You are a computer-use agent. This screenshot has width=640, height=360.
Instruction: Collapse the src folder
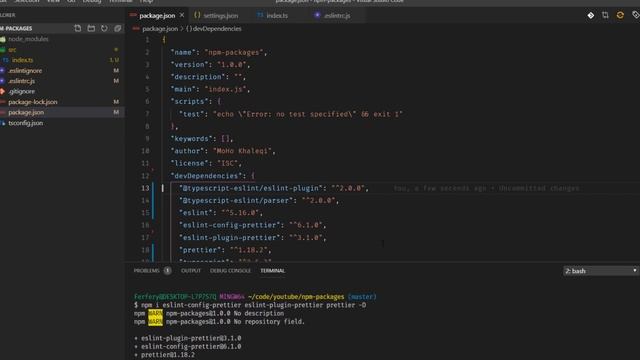pyautogui.click(x=12, y=49)
